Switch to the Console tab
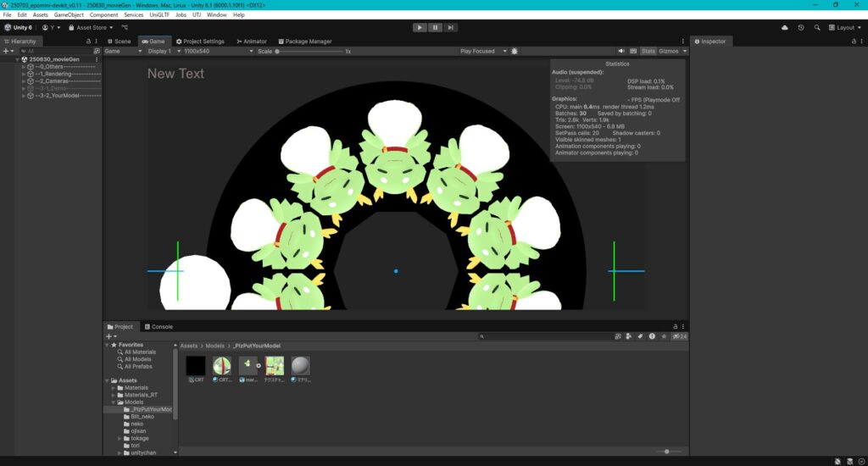Screen dimensions: 868x466 pos(159,327)
